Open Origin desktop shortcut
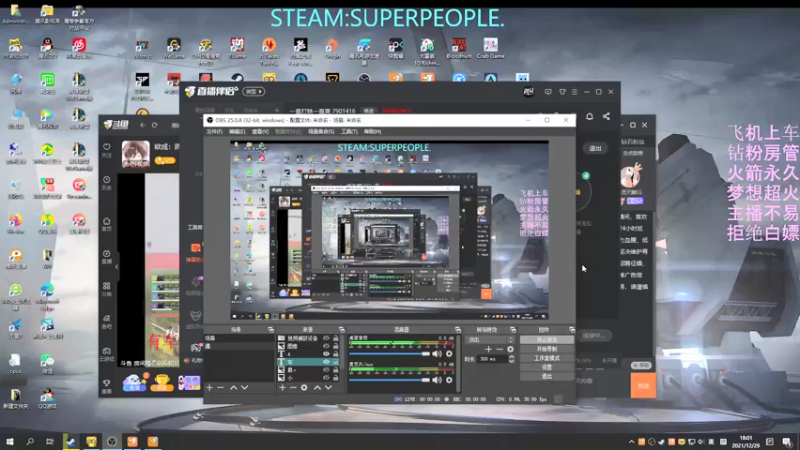Image resolution: width=800 pixels, height=450 pixels. pyautogui.click(x=332, y=48)
